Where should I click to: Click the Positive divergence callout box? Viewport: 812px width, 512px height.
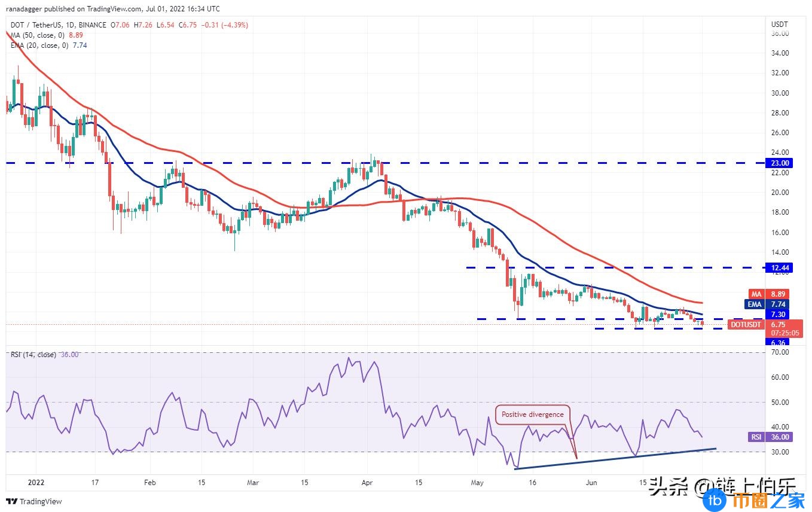pyautogui.click(x=532, y=415)
